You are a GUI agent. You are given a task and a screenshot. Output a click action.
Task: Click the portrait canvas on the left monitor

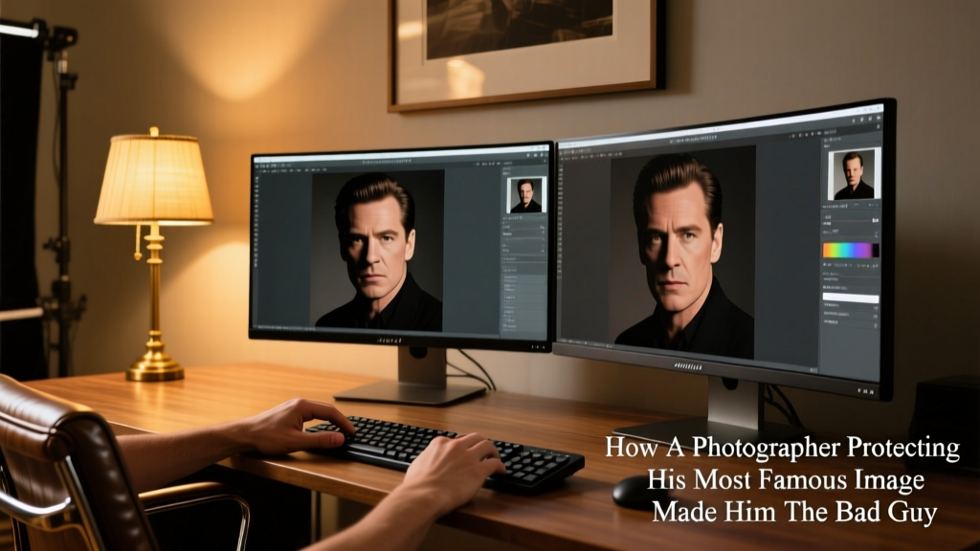tap(377, 250)
